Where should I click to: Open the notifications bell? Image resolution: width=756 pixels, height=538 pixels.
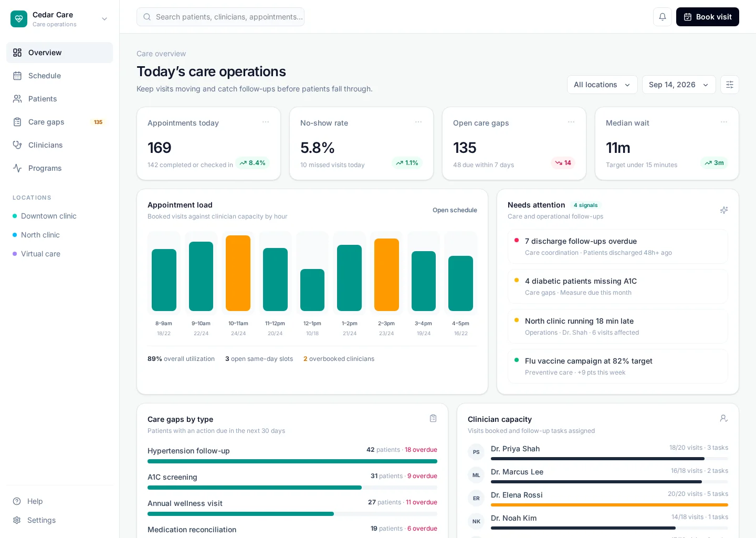[x=663, y=17]
